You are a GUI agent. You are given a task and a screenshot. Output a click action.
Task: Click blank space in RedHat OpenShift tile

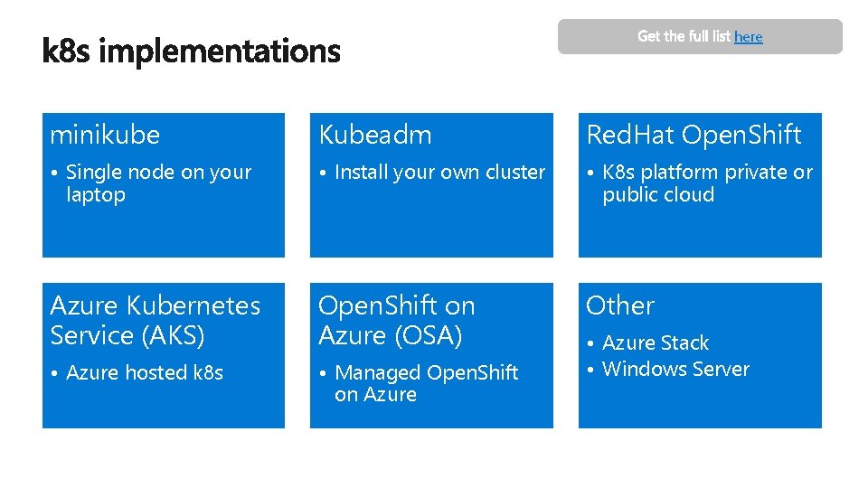700,232
